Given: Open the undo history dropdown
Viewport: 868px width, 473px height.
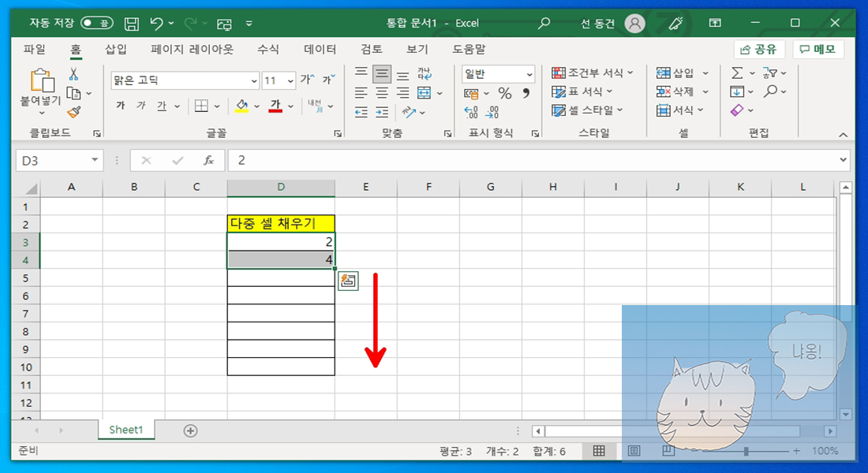Looking at the screenshot, I should coord(171,23).
